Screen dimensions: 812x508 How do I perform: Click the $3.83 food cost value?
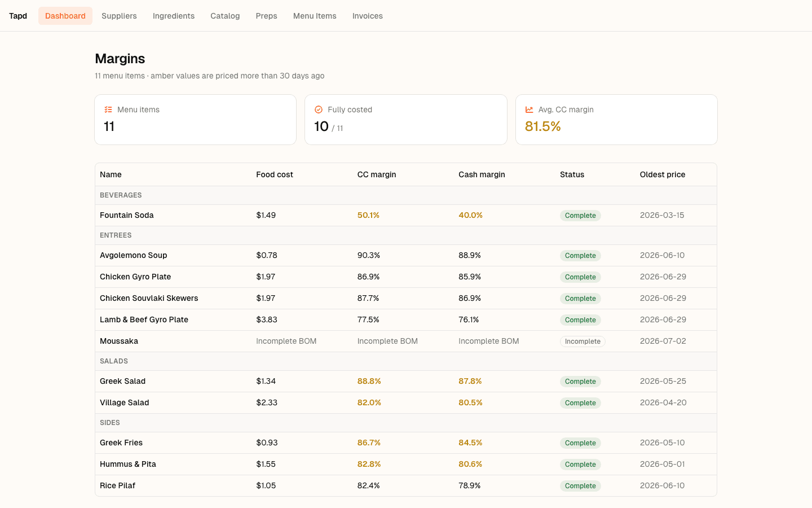pyautogui.click(x=267, y=319)
